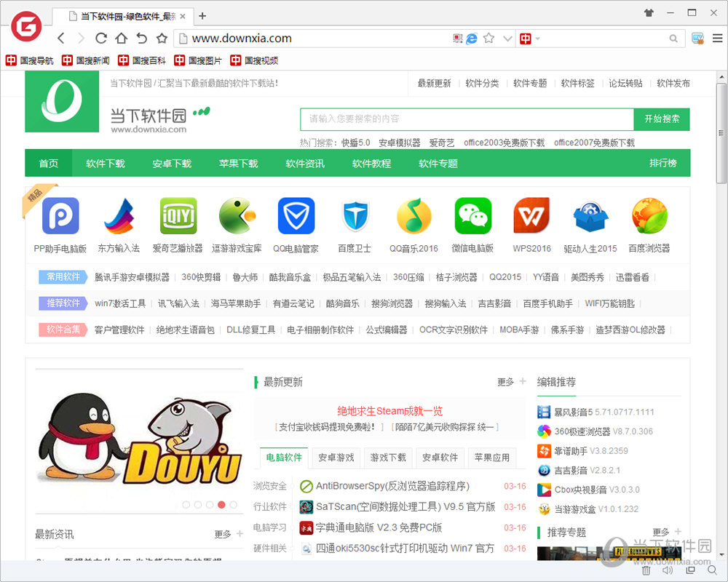Switch to 安卓游戏 tab
This screenshot has width=728, height=582.
click(x=336, y=457)
